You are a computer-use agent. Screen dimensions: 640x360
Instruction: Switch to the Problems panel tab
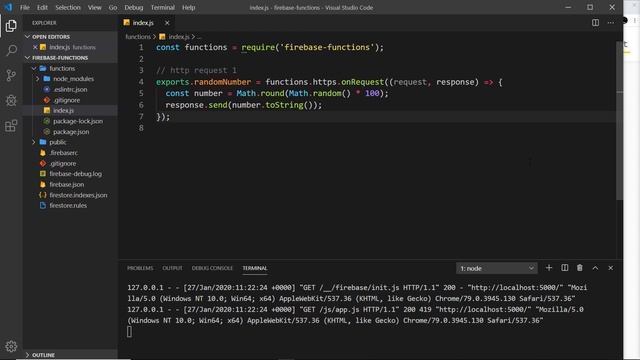140,268
